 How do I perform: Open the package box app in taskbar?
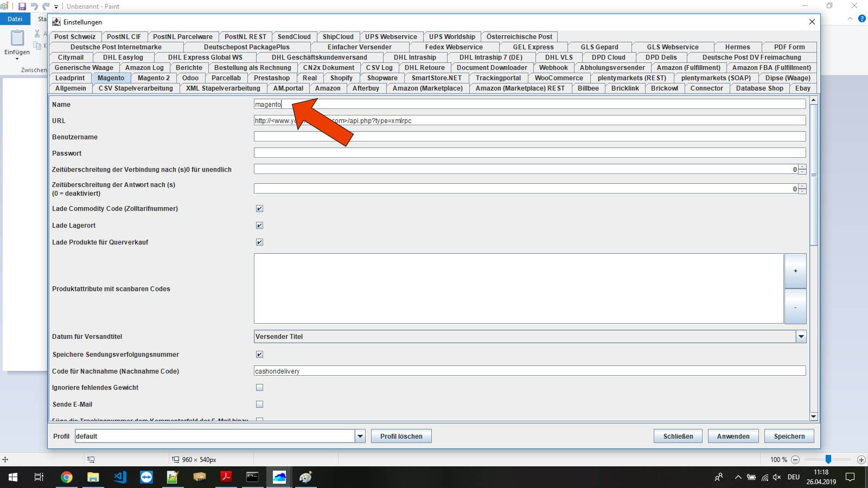(x=200, y=477)
